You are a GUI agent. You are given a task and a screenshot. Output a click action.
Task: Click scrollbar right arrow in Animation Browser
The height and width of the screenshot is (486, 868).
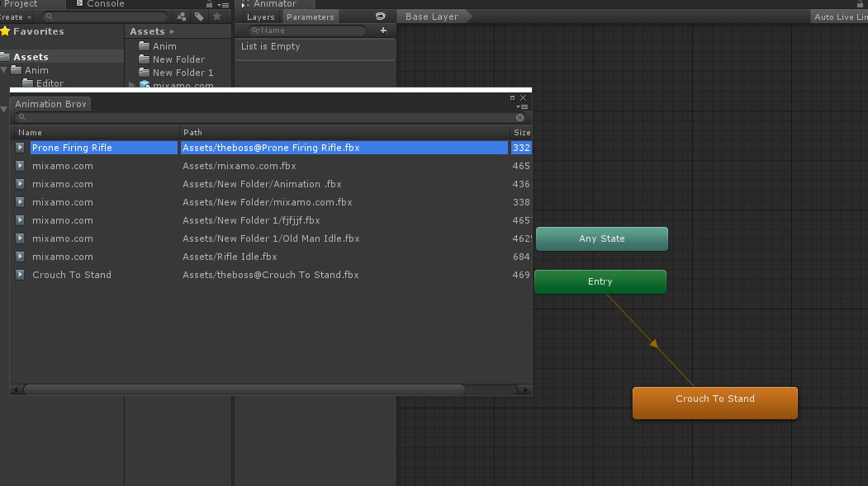pos(526,389)
